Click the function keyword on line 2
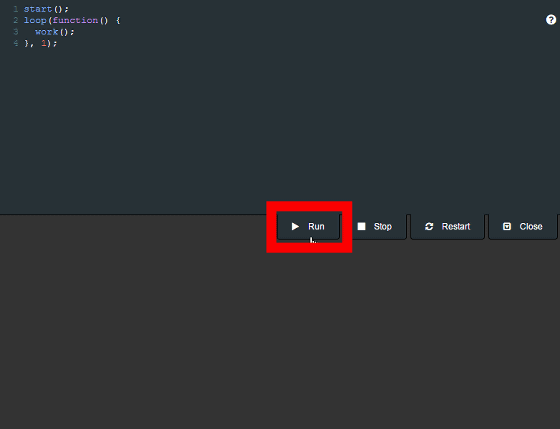The image size is (560, 429). tap(75, 20)
